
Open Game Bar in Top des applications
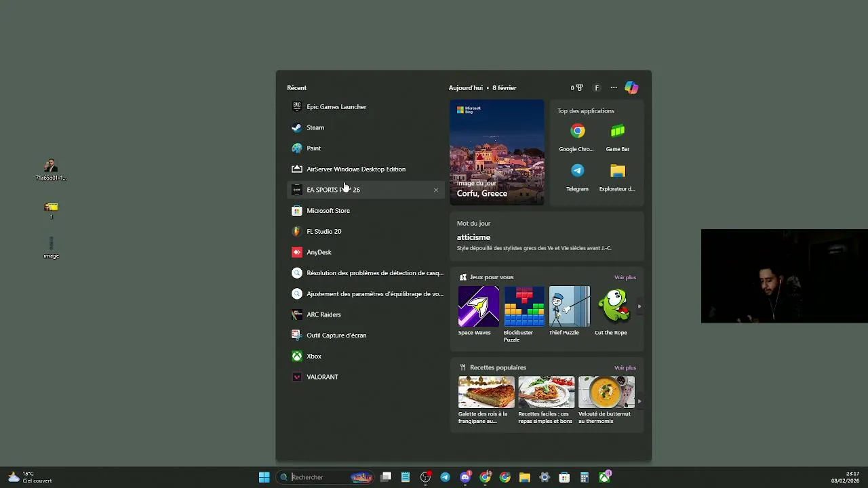point(617,137)
